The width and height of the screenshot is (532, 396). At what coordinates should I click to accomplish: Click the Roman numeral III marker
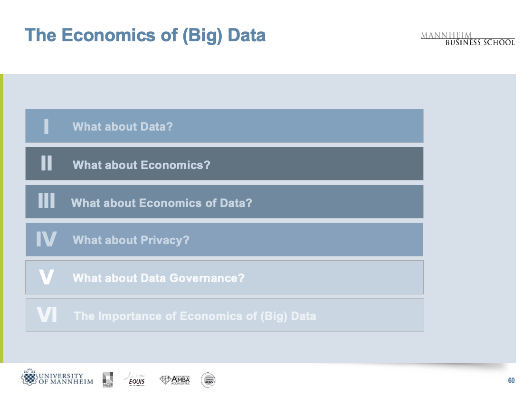point(47,202)
